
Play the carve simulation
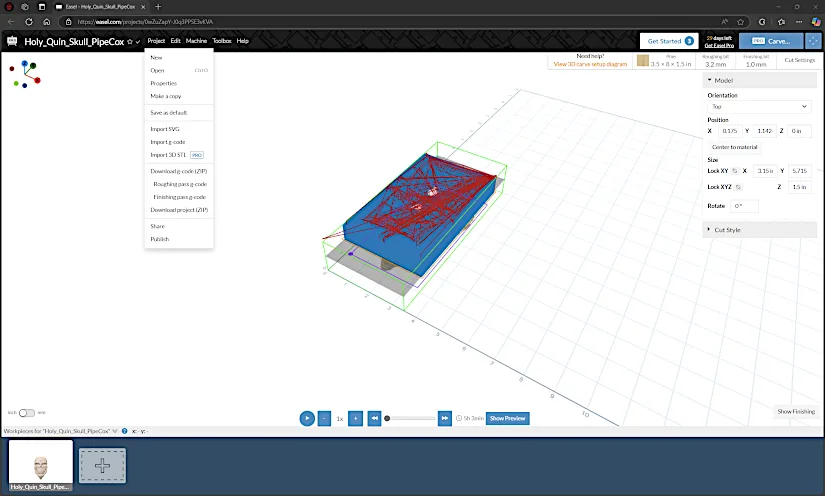click(307, 418)
